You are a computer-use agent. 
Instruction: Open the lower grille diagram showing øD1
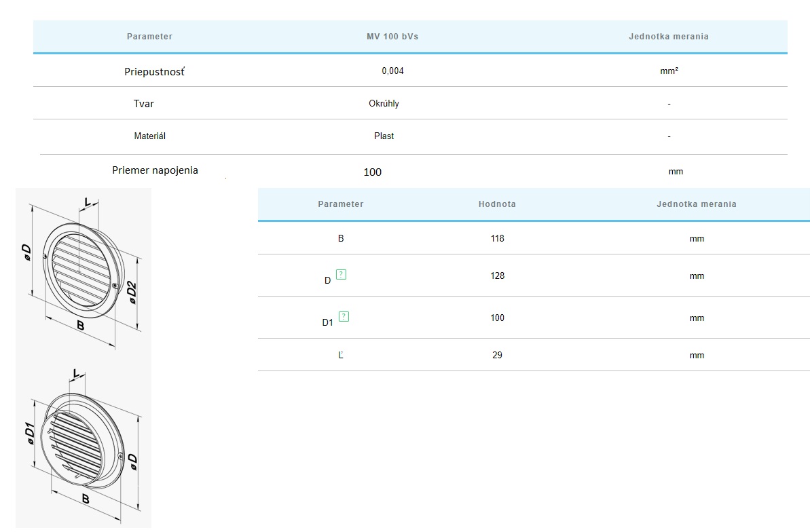pyautogui.click(x=83, y=444)
